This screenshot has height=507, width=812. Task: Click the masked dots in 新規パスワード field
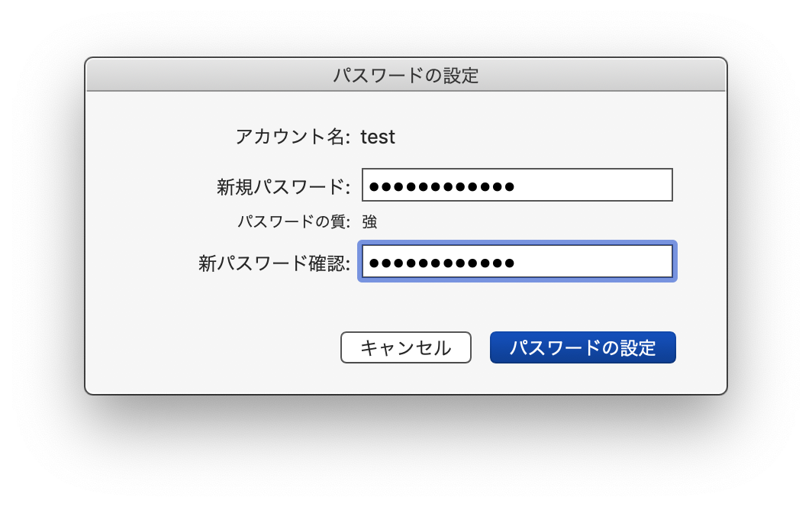[x=441, y=186]
